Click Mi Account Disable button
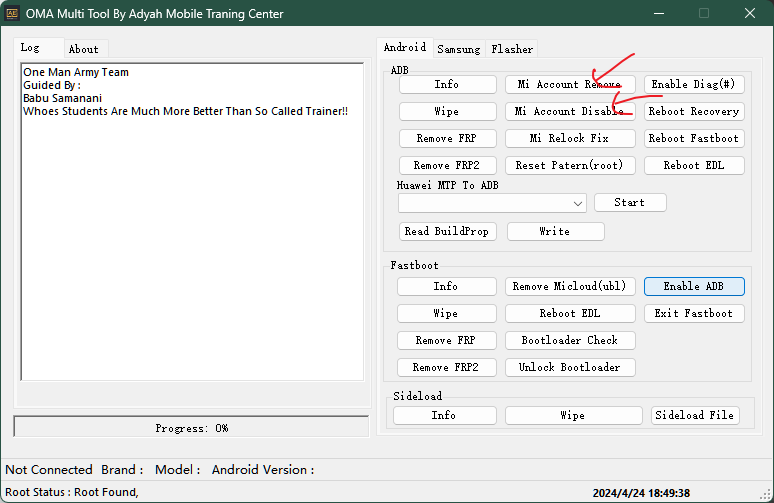Screen dimensions: 774x503 point(570,112)
